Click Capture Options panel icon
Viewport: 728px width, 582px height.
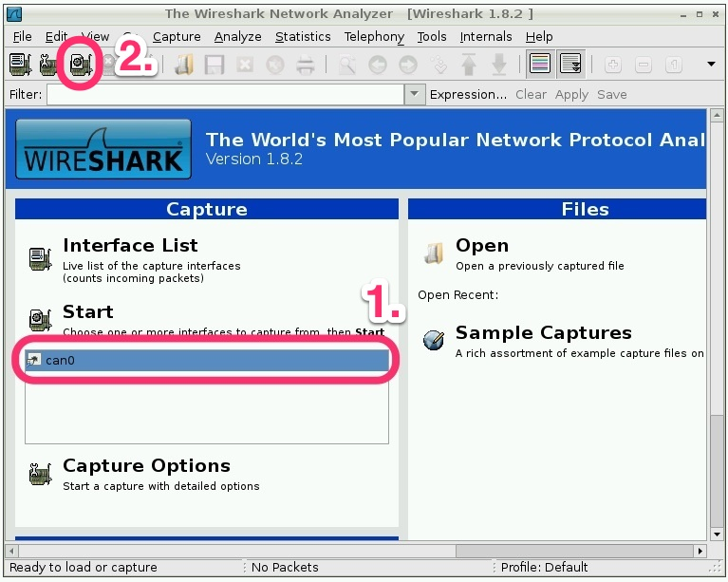click(41, 474)
